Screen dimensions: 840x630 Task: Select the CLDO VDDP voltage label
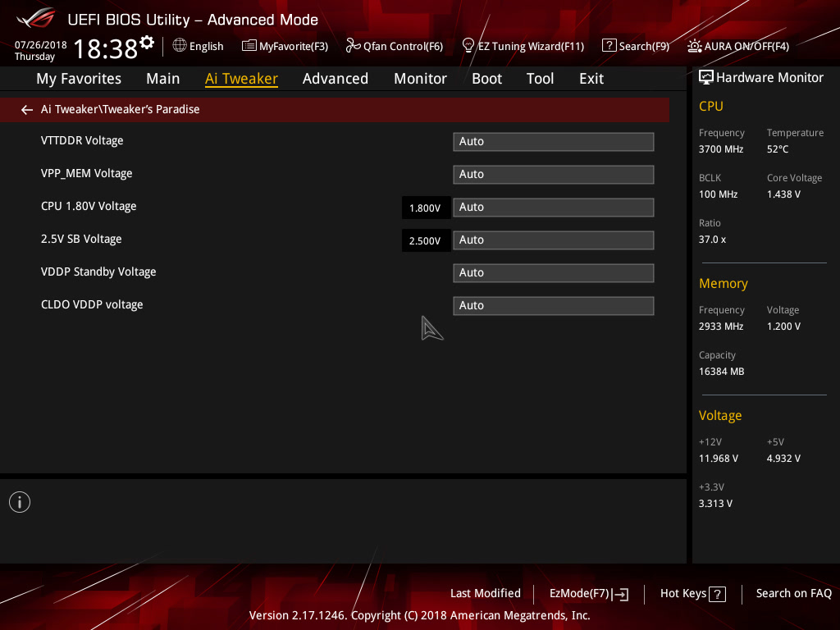coord(92,305)
